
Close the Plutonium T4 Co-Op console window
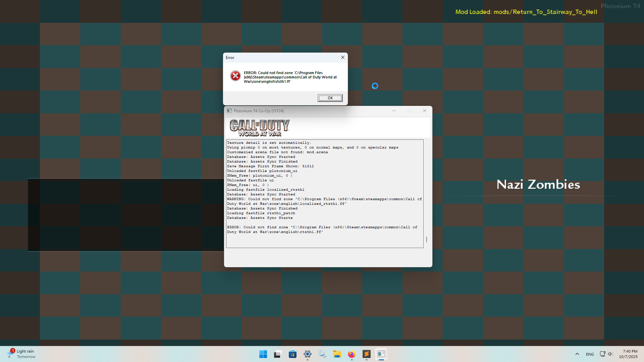pyautogui.click(x=424, y=111)
